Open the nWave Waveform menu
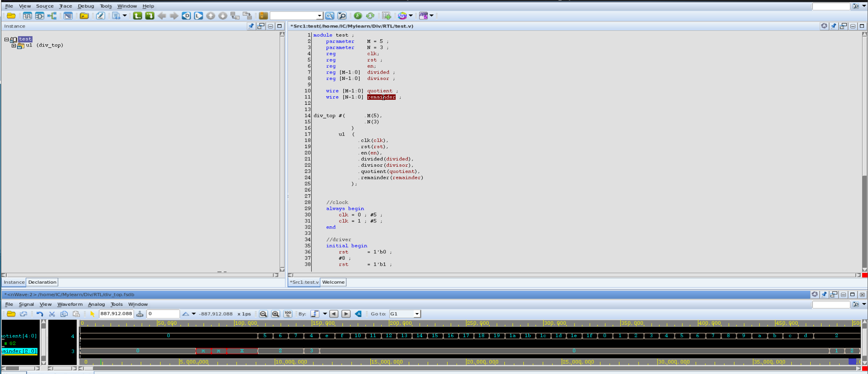Image resolution: width=868 pixels, height=374 pixels. pyautogui.click(x=70, y=304)
